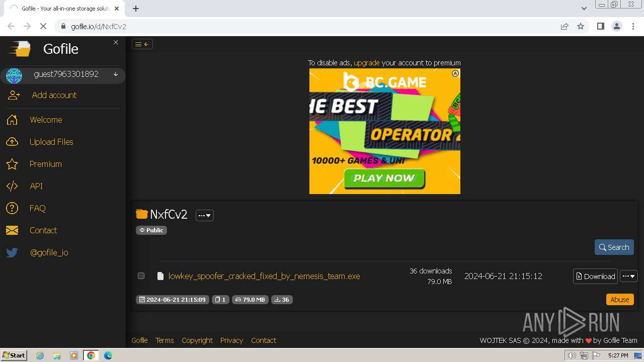
Task: Open the NxfCv2 folder options dropdown
Action: tap(205, 215)
